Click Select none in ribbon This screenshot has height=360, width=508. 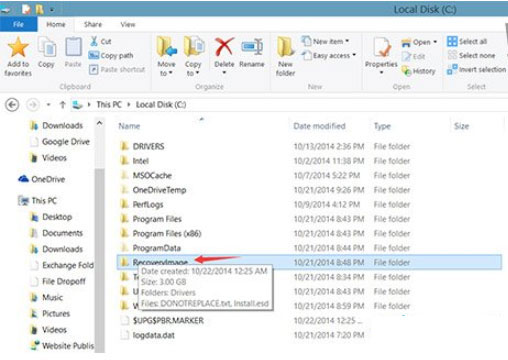pyautogui.click(x=471, y=55)
